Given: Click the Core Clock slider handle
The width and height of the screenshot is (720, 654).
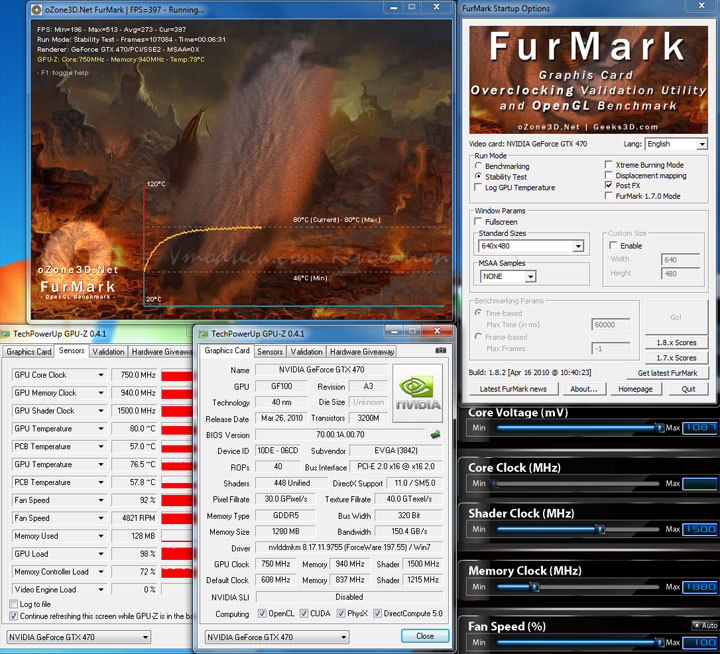Looking at the screenshot, I should coord(495,483).
